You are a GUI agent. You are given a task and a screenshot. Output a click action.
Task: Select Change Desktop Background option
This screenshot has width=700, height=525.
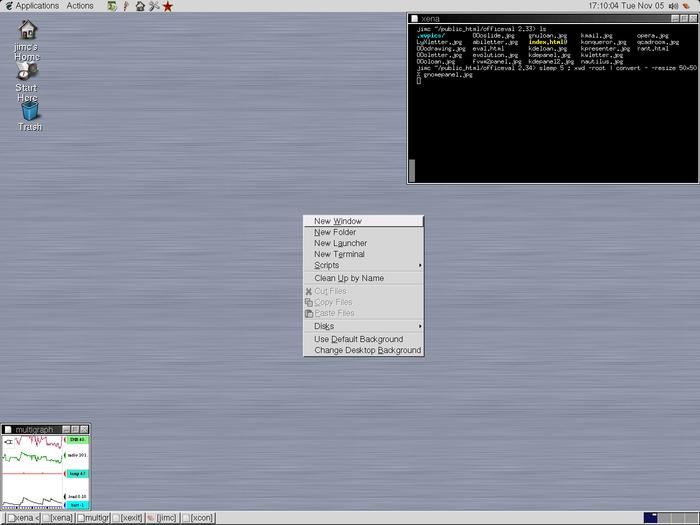tap(367, 350)
